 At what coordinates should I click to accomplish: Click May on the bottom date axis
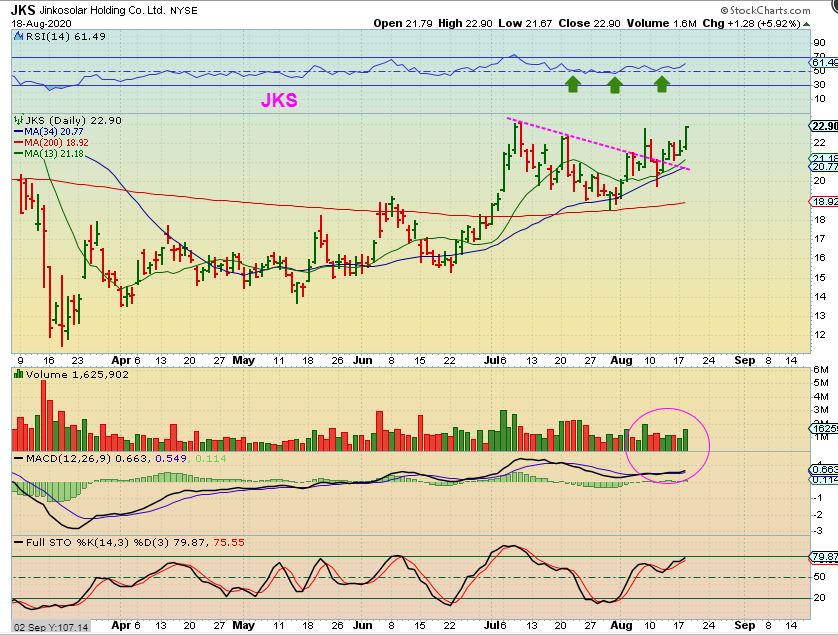tap(244, 625)
